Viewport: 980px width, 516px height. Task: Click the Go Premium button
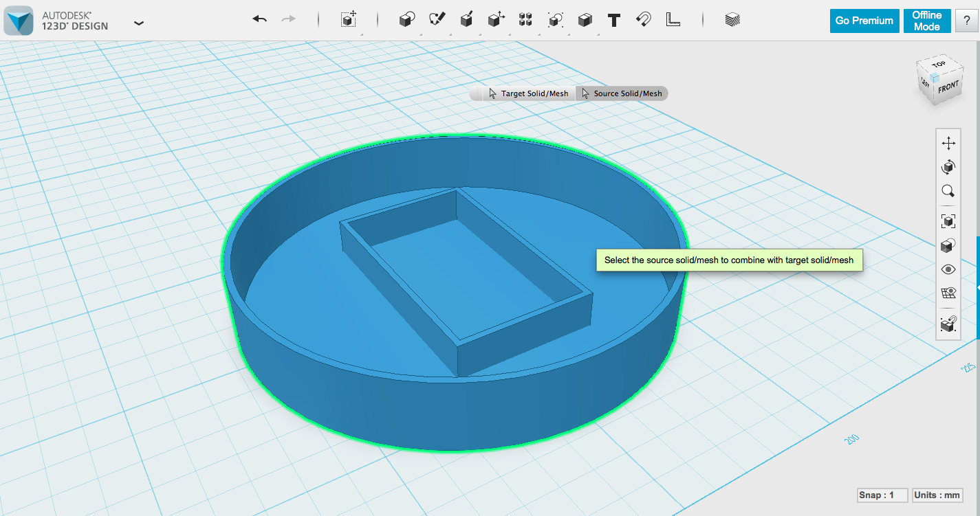[864, 21]
